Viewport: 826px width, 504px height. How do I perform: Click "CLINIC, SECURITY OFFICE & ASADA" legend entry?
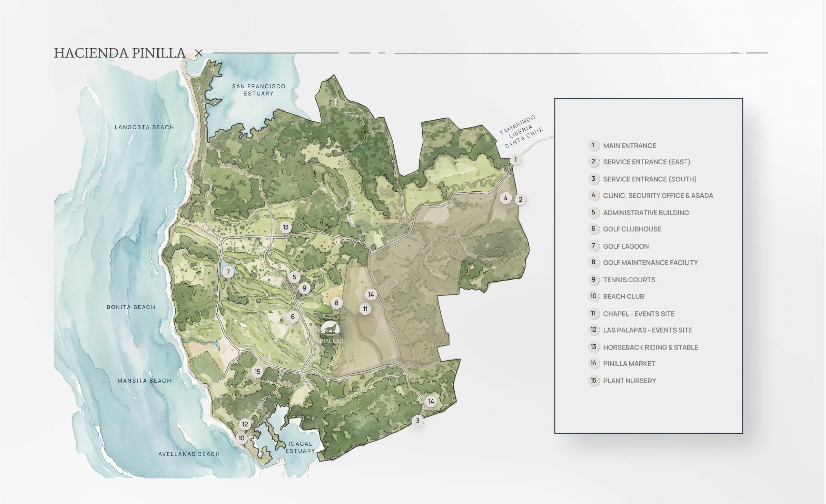click(658, 196)
